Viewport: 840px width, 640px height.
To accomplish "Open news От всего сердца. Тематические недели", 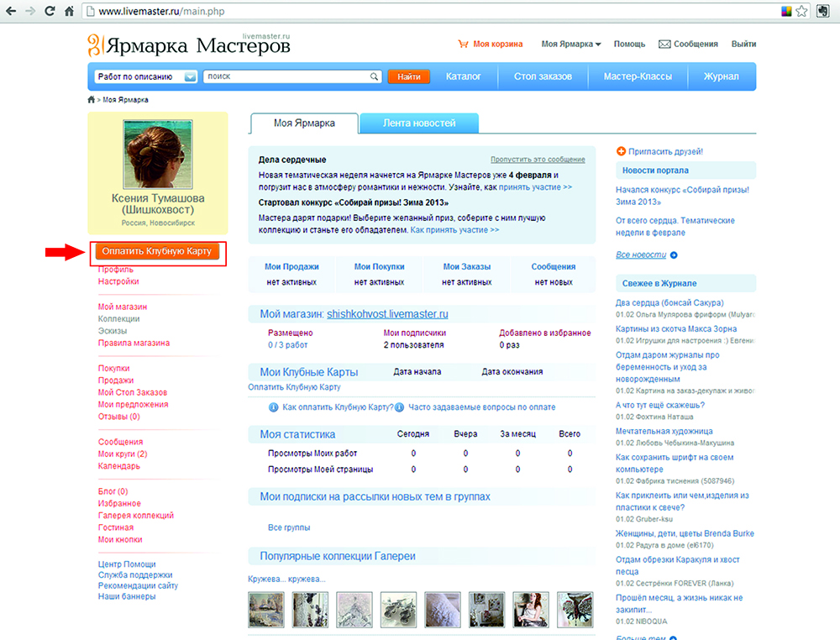I will [675, 227].
